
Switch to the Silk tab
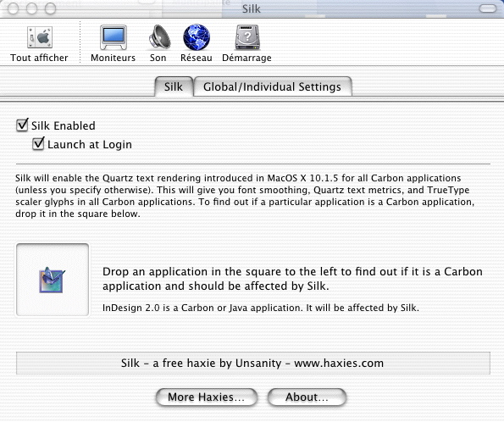point(174,86)
